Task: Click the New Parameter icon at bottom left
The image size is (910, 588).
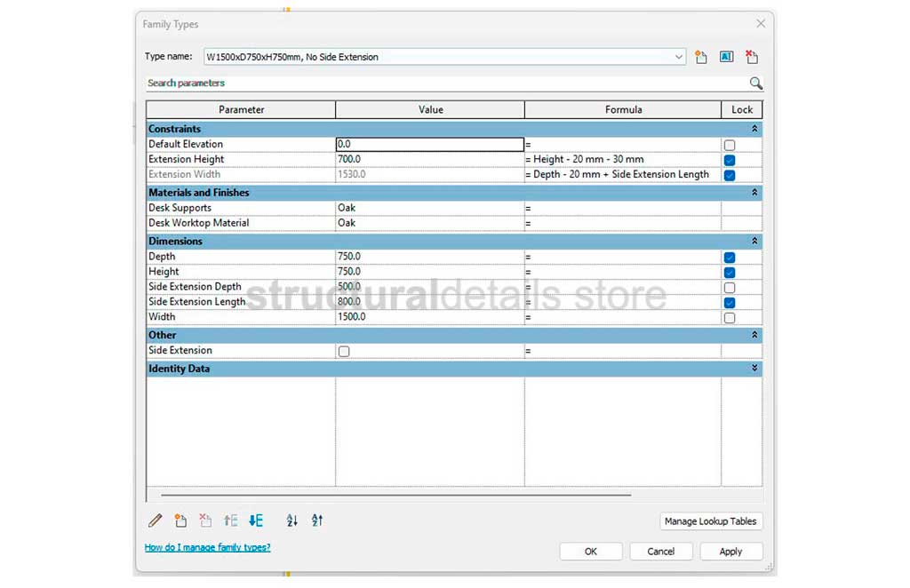Action: (180, 520)
